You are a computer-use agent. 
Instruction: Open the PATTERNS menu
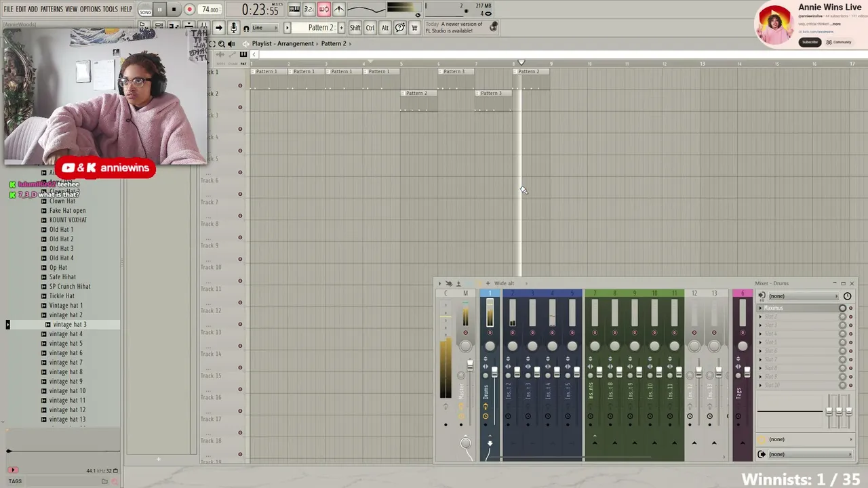[52, 9]
